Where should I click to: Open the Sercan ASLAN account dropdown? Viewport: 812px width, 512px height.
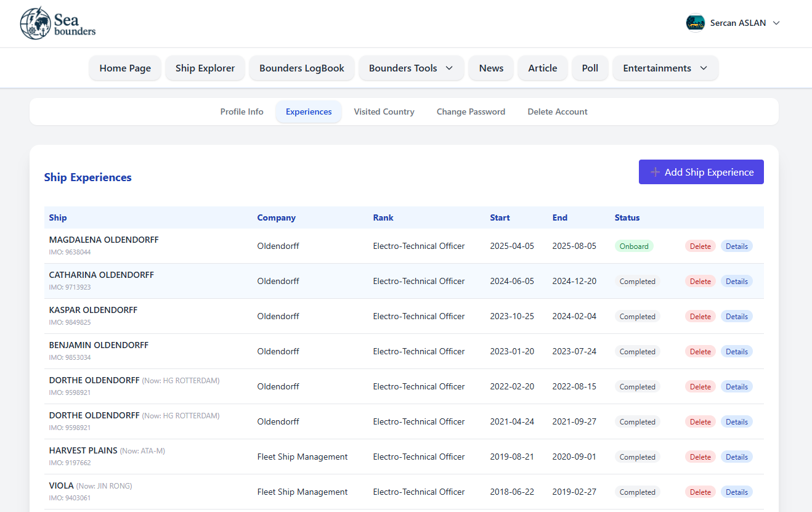click(x=776, y=23)
